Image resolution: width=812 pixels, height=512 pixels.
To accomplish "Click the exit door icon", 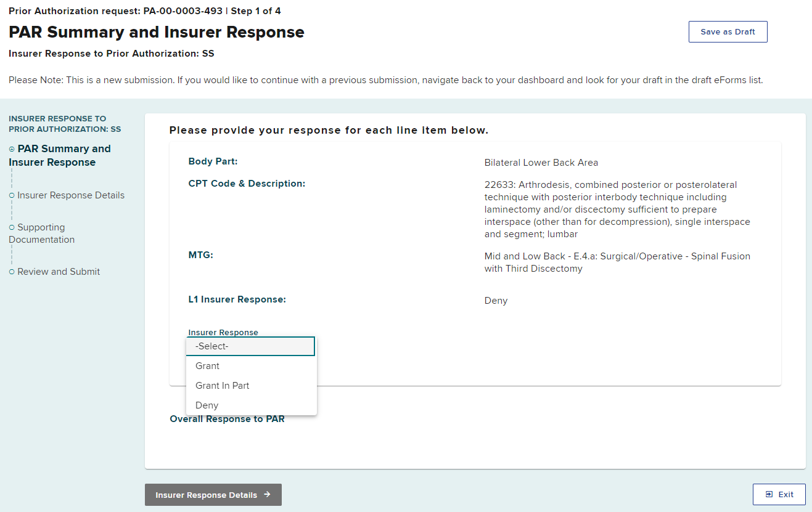I will [x=769, y=494].
